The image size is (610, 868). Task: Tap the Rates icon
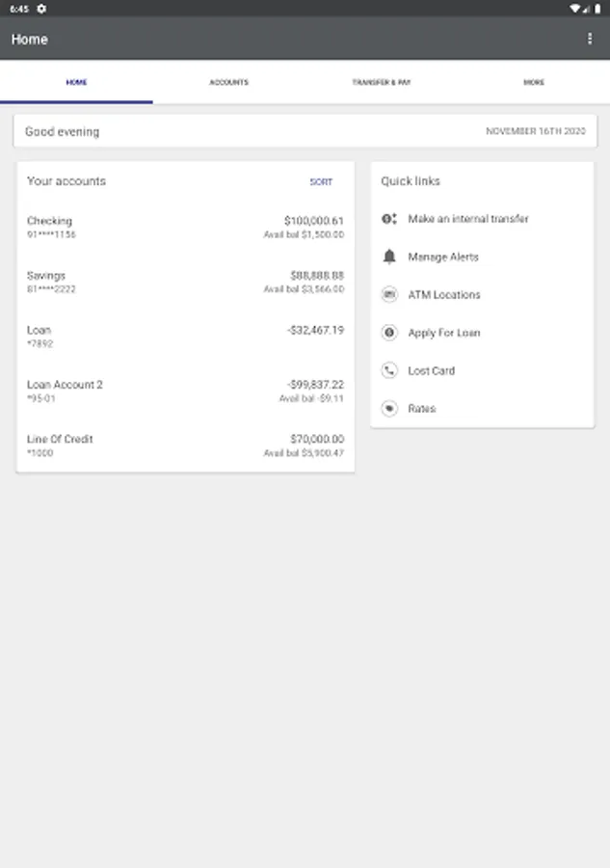tap(389, 409)
